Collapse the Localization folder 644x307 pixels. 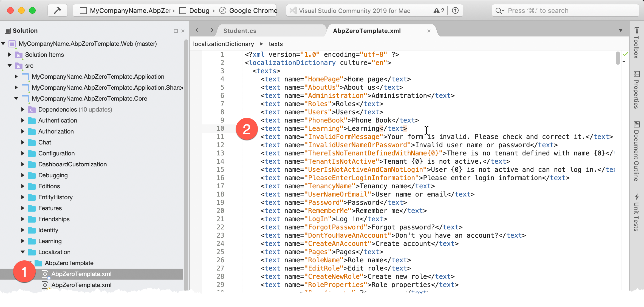23,252
